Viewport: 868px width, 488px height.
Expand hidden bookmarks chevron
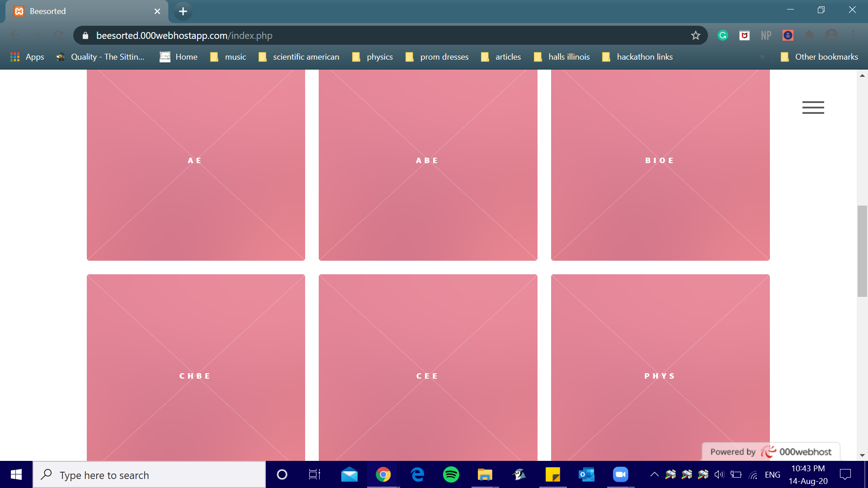(x=762, y=57)
